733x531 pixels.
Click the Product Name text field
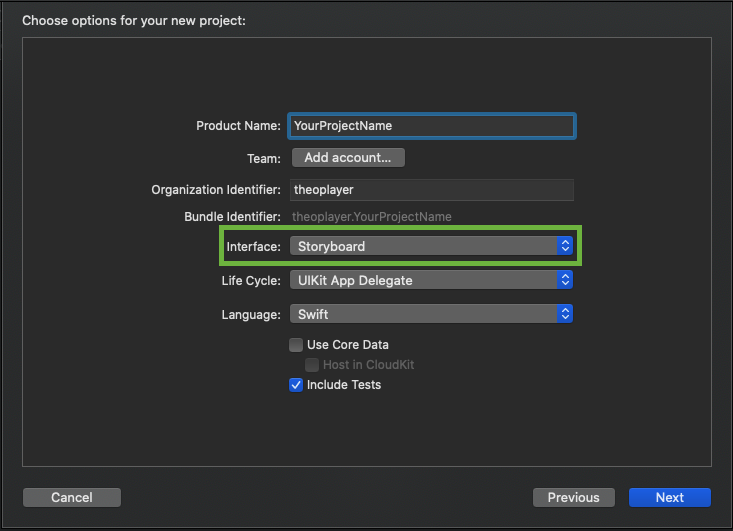click(x=431, y=126)
